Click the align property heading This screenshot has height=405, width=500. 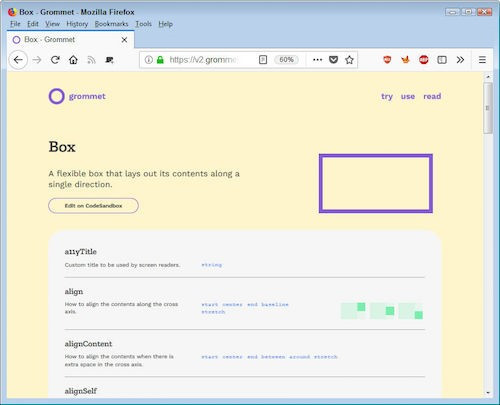tap(74, 292)
